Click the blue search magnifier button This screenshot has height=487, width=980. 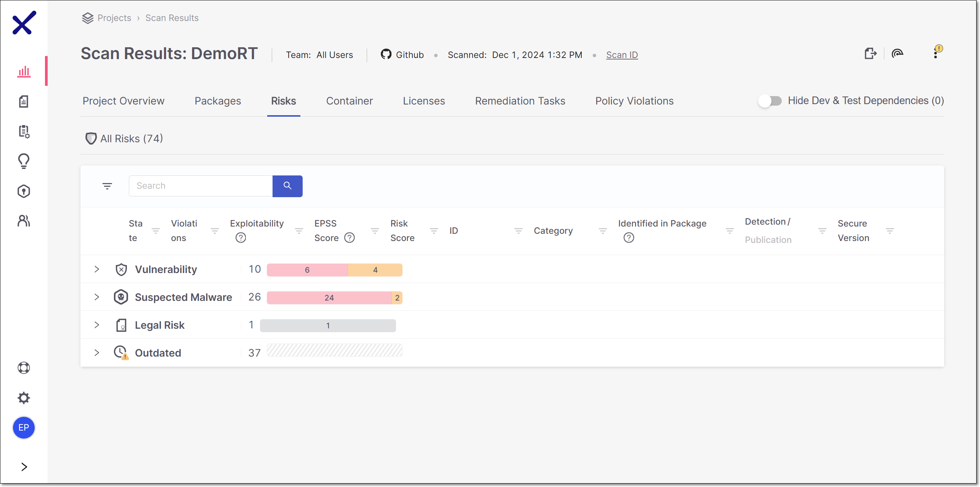287,186
